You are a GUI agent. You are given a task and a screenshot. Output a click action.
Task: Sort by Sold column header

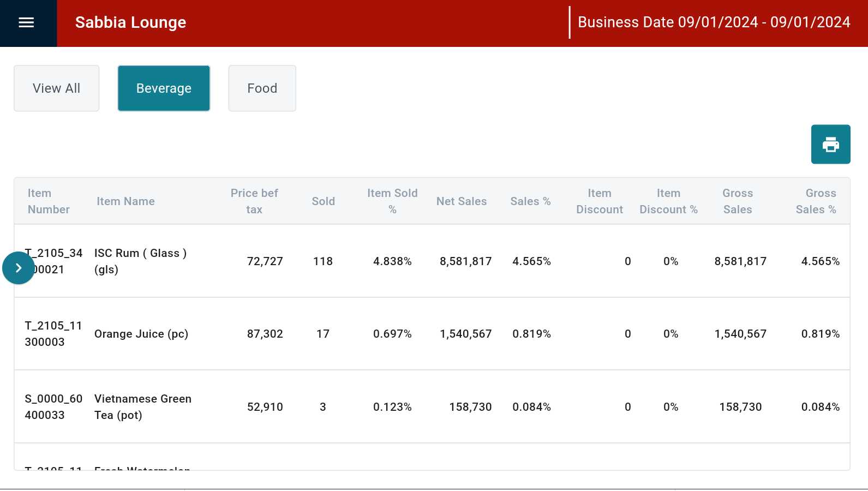click(323, 201)
